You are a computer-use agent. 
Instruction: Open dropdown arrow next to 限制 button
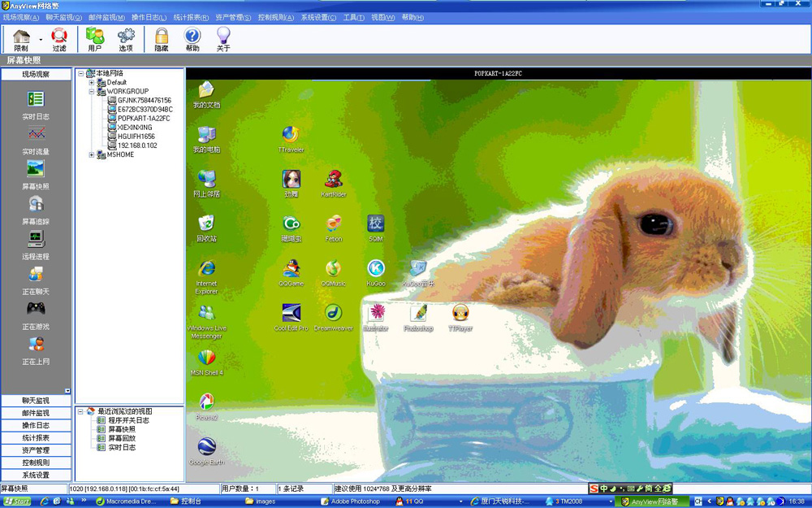[41, 39]
